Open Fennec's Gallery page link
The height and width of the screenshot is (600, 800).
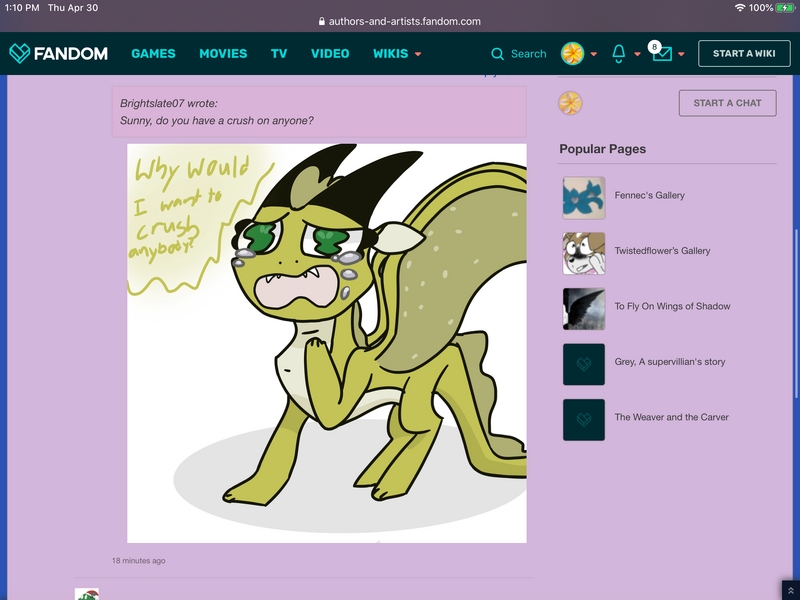(649, 196)
